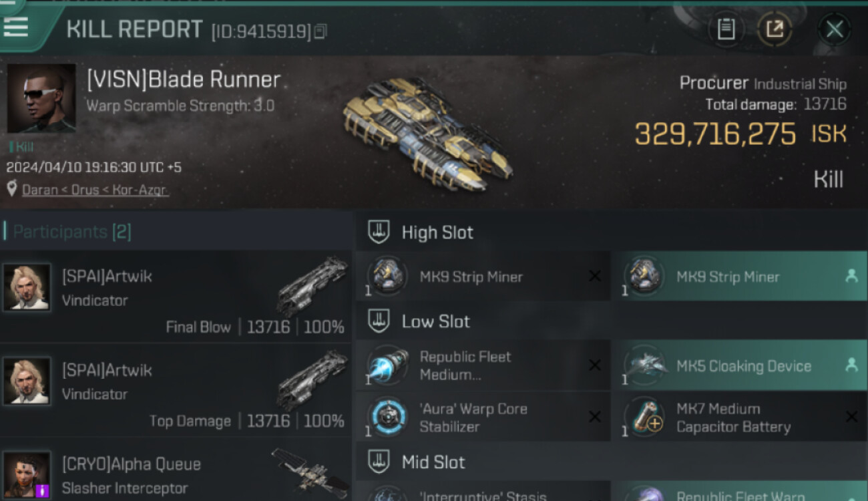
Task: Open the kill report clipboard icon
Action: pos(726,29)
